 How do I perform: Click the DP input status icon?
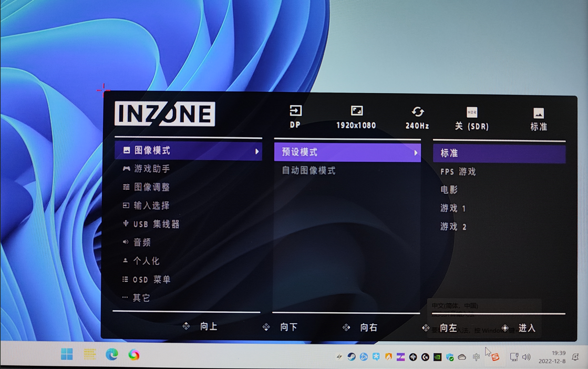click(295, 110)
